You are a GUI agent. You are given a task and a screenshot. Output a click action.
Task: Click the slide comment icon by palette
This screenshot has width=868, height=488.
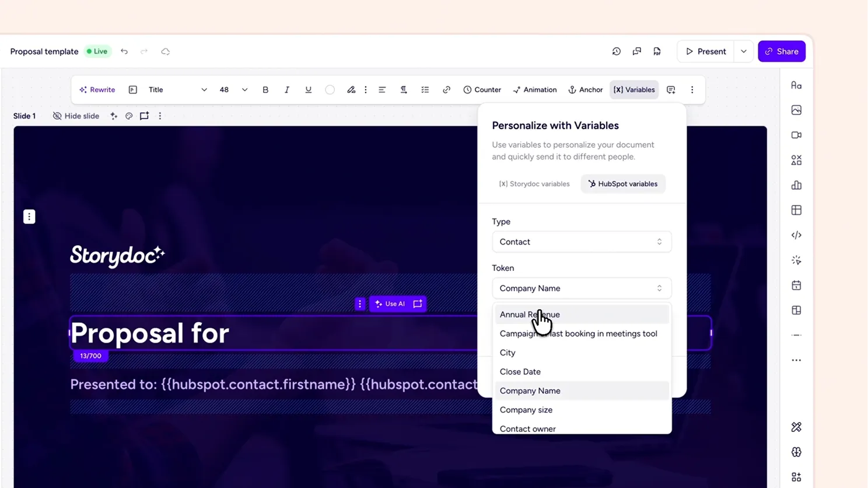[x=144, y=116]
